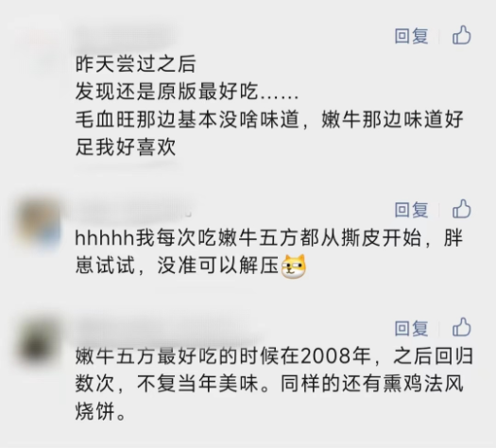Image resolution: width=496 pixels, height=448 pixels.
Task: Open avatar of the hhhhh commenter
Action: 39,223
